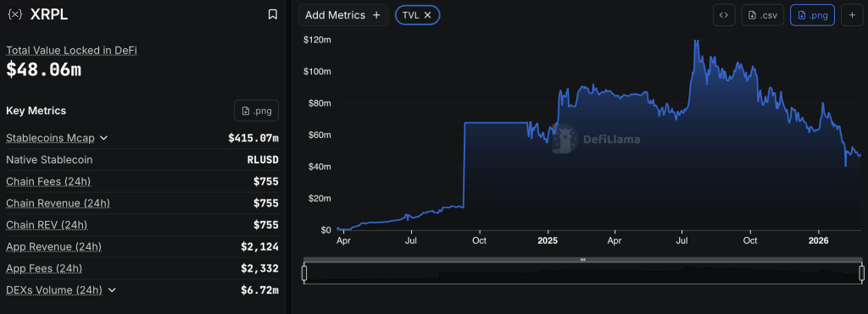Click the Chain REV (24h) label
868x314 pixels.
coord(47,225)
